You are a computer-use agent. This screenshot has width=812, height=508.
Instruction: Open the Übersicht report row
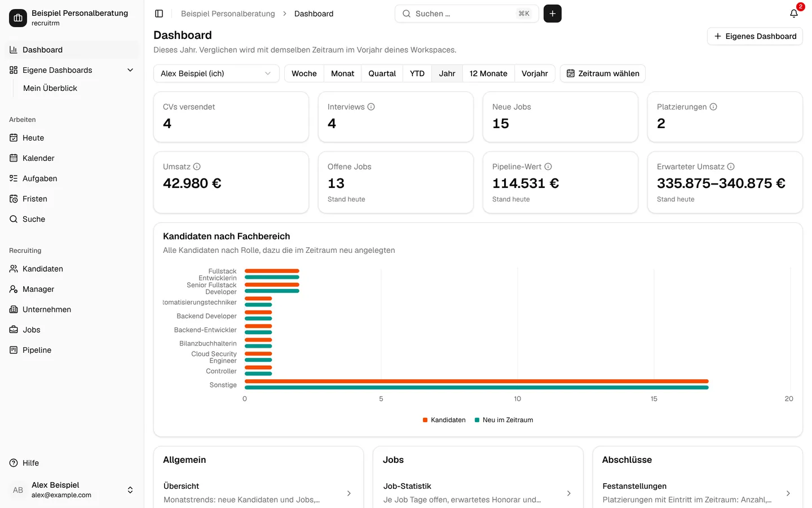pos(258,493)
